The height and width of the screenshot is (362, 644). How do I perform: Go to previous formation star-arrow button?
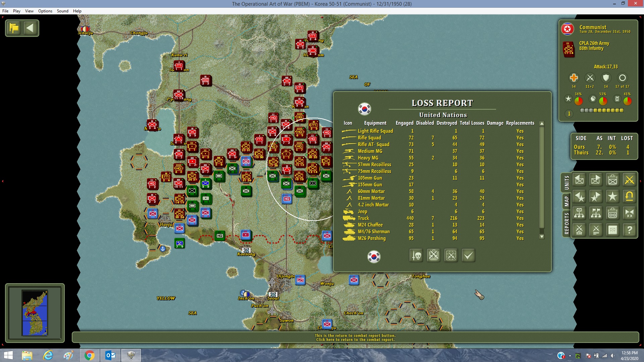(579, 197)
